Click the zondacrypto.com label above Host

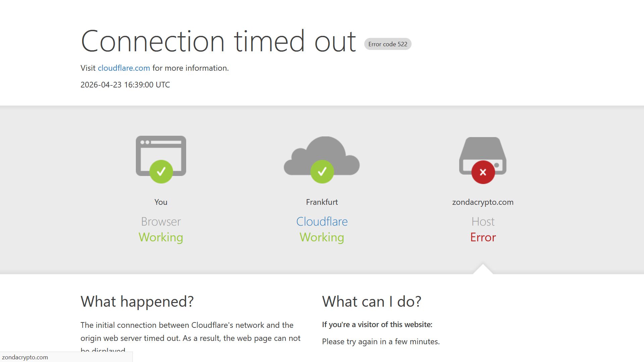(x=483, y=202)
